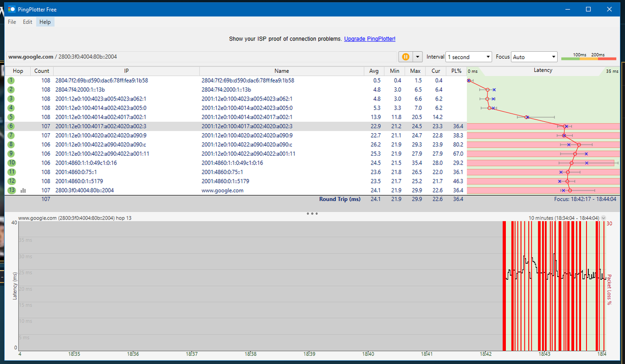Click the 18:39 tick on the timeline axis
Image resolution: width=625 pixels, height=364 pixels.
point(309,355)
